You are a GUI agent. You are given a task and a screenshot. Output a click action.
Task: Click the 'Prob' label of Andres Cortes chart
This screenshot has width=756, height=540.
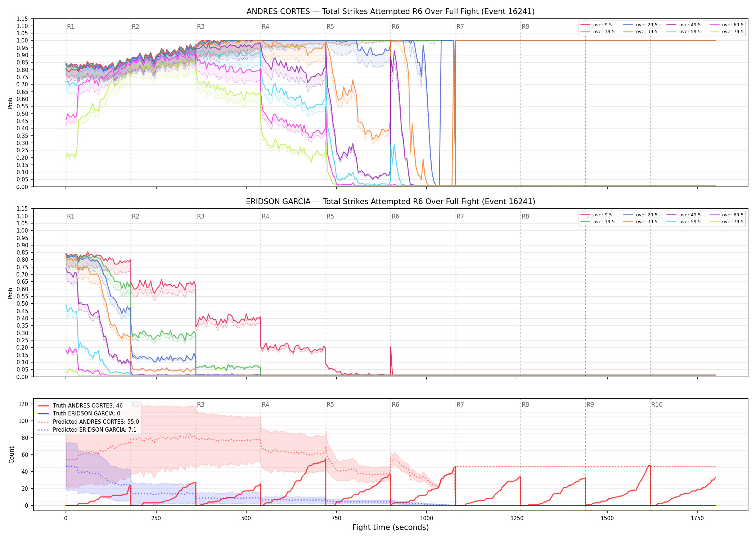pyautogui.click(x=10, y=103)
